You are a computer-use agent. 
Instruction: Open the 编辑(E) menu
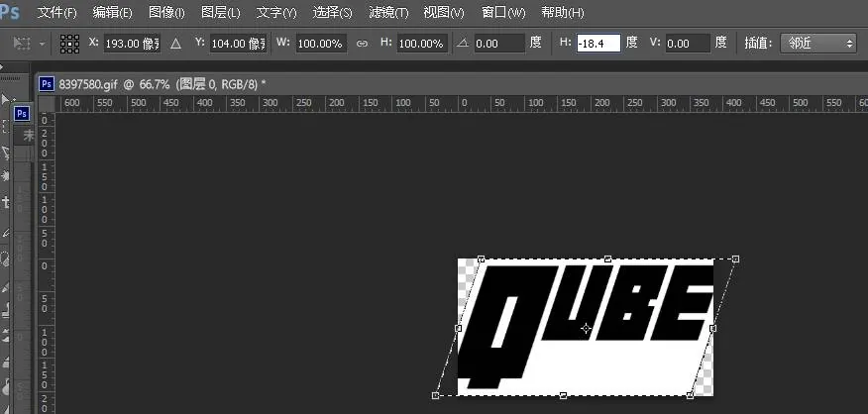[112, 12]
